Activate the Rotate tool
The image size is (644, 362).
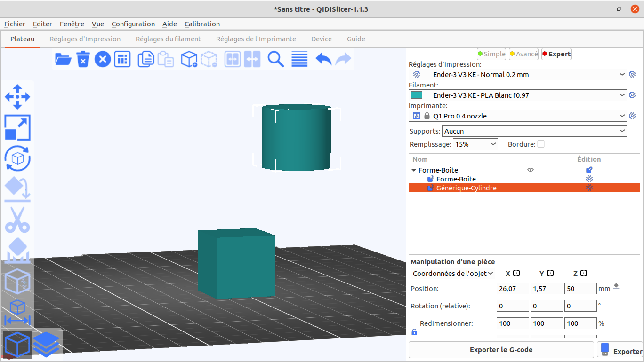click(17, 158)
